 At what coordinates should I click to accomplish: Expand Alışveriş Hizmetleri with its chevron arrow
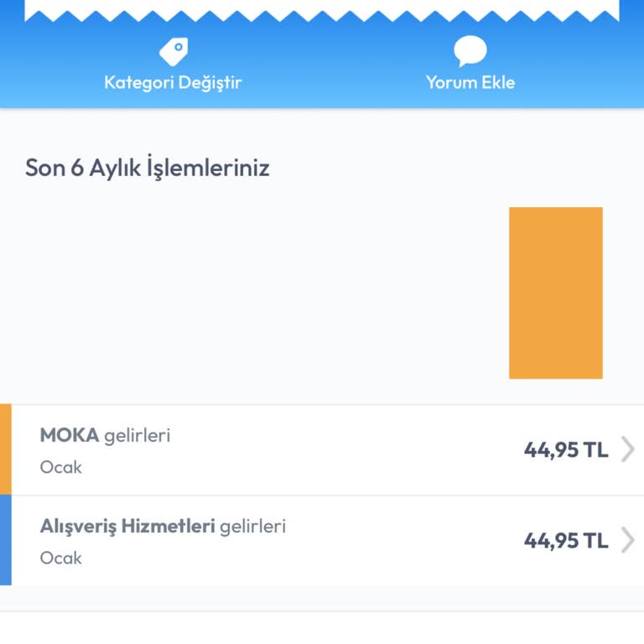pos(627,540)
